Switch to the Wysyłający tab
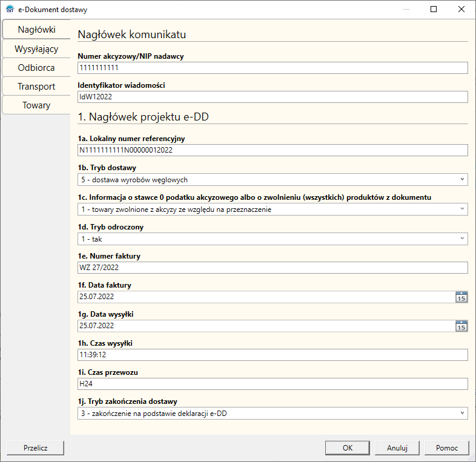Screen dimensions: 476x462 36,49
